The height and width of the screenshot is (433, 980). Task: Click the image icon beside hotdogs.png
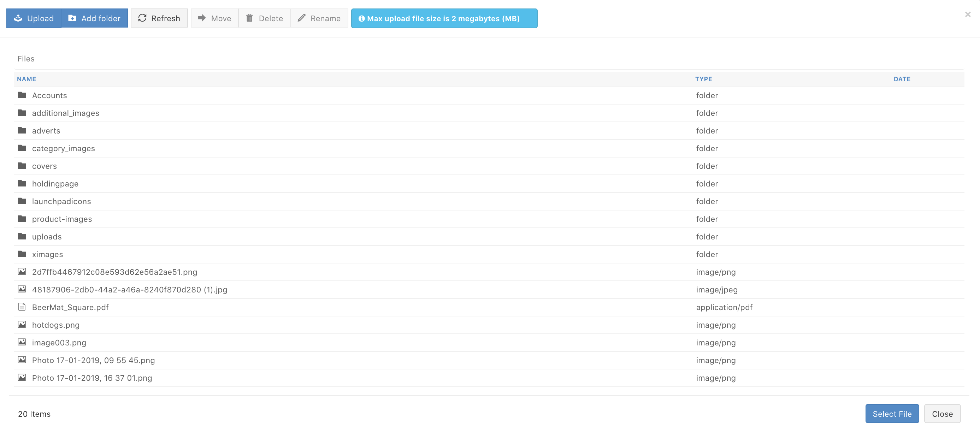22,325
